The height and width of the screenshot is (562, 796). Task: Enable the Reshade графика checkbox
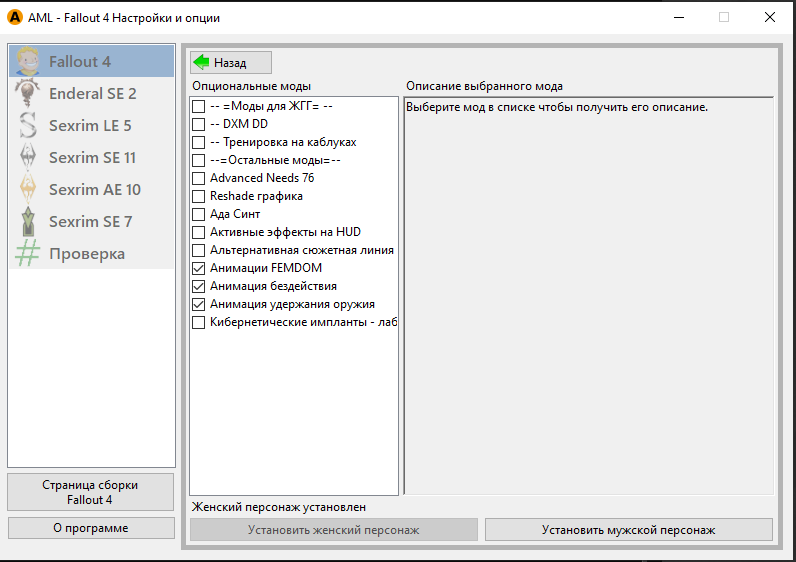tap(199, 196)
